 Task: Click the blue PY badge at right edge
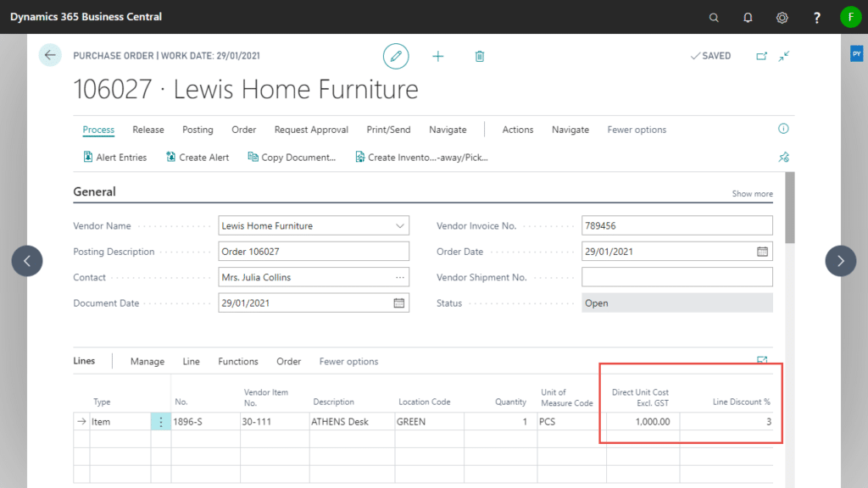coord(856,53)
